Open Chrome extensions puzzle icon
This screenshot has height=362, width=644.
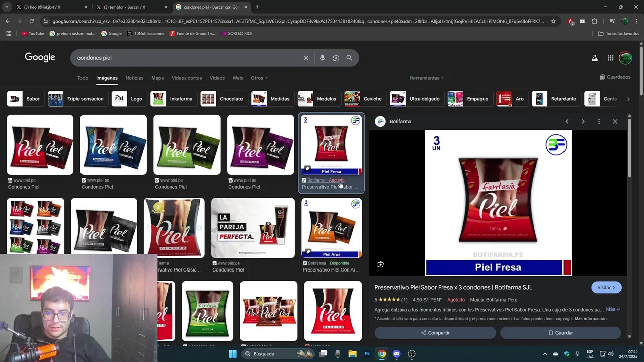pos(594,21)
